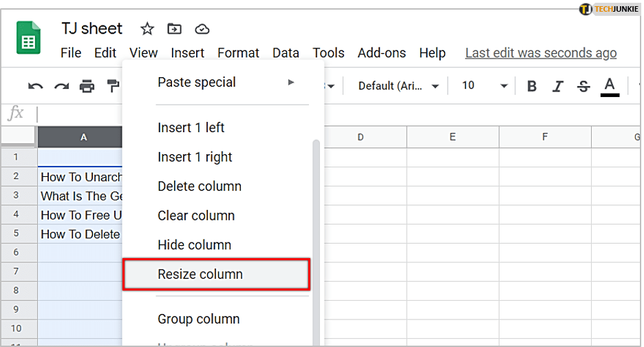Star the TJ sheet document
The image size is (644, 347).
tap(147, 29)
